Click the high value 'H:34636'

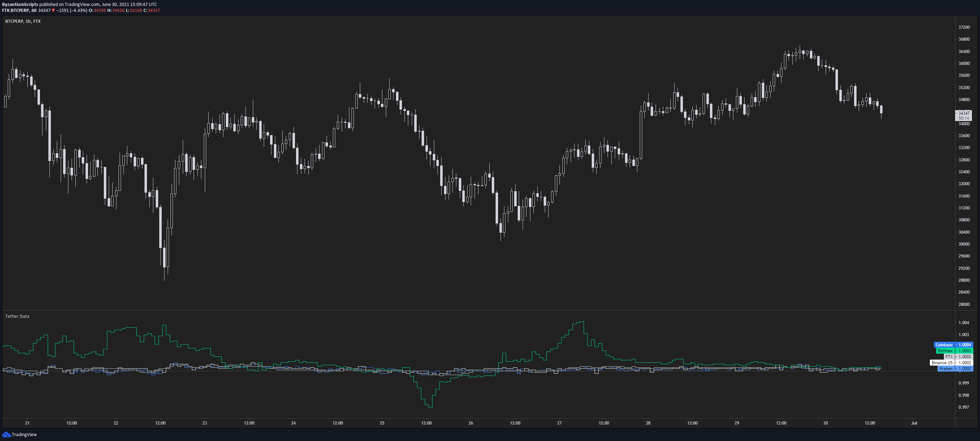pos(116,11)
